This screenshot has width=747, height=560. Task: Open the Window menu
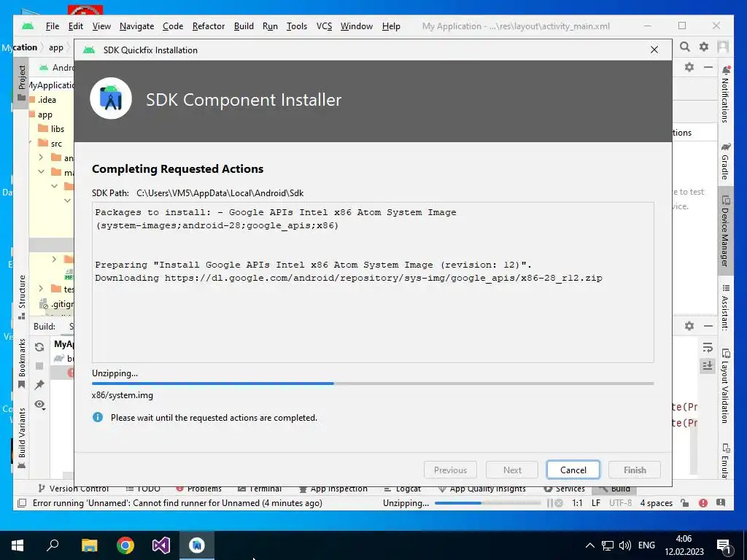click(356, 26)
